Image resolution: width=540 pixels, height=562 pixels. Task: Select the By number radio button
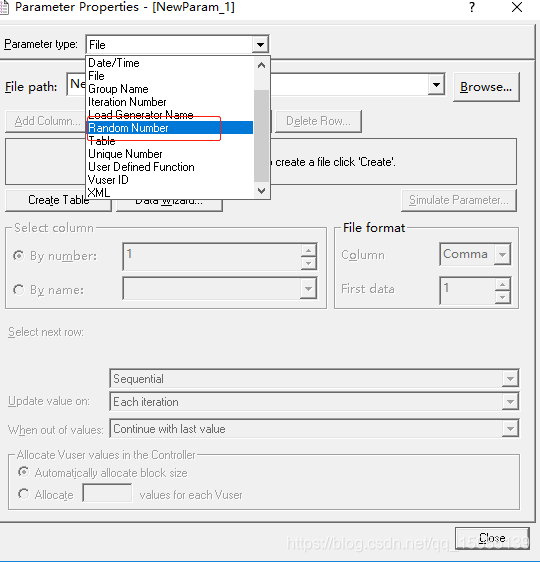pyautogui.click(x=19, y=256)
